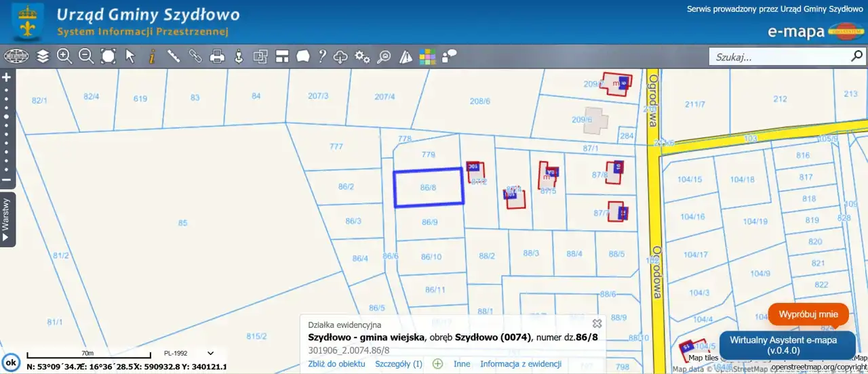The image size is (868, 374).
Task: Expand the Warstwy side panel
Action: (7, 218)
